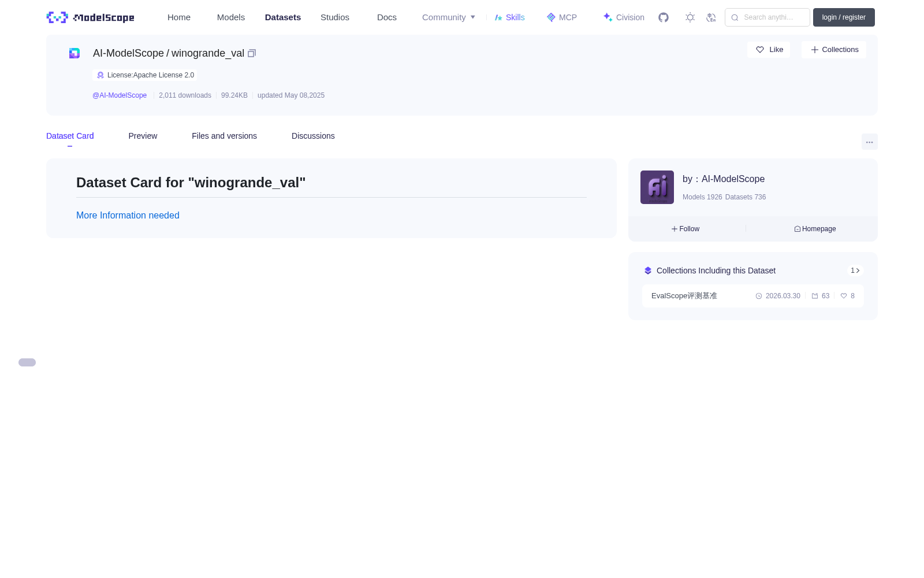This screenshot has height=578, width=924.
Task: Switch to the Preview tab
Action: coord(143,136)
